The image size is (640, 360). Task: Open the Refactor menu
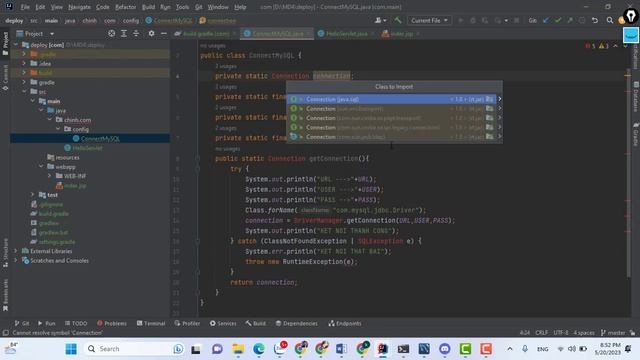click(126, 7)
